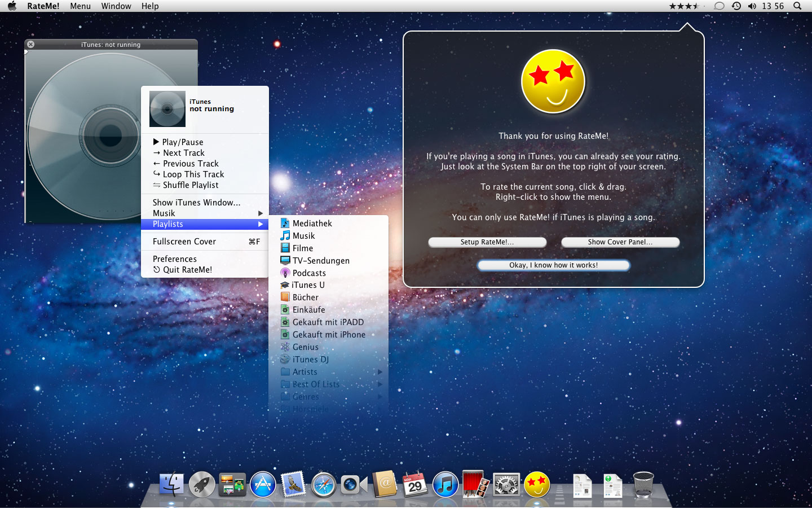Open the Apple menu
The image size is (812, 508).
tap(12, 6)
